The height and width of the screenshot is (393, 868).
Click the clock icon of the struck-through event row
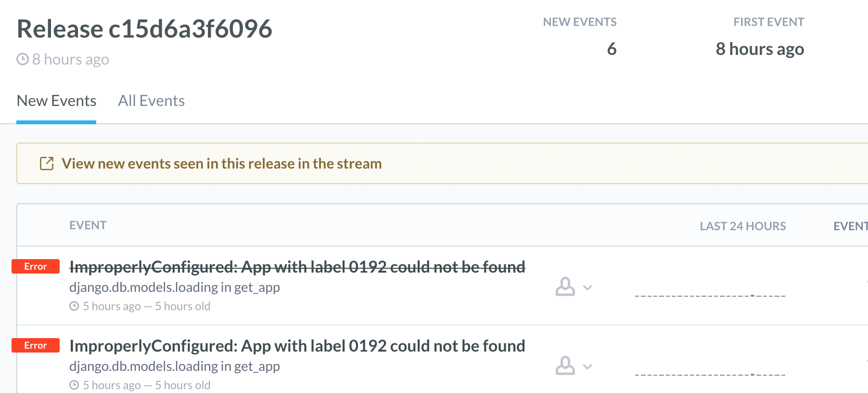pos(74,306)
